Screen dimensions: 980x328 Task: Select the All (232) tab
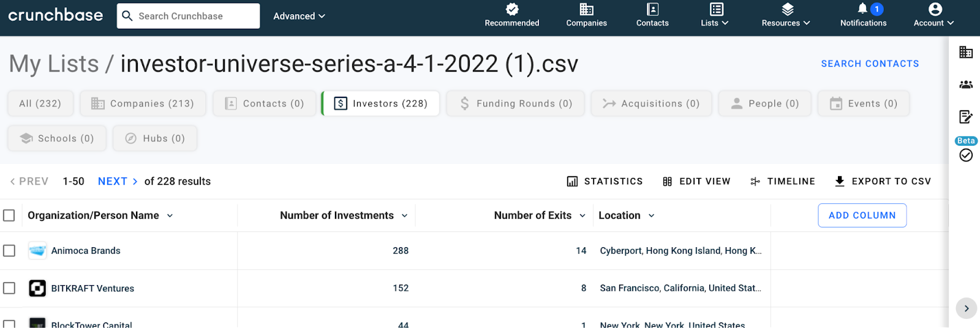tap(40, 103)
